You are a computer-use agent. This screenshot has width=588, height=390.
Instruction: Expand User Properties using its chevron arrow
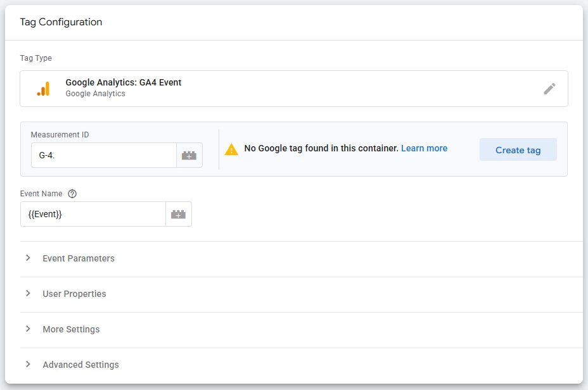pos(28,294)
